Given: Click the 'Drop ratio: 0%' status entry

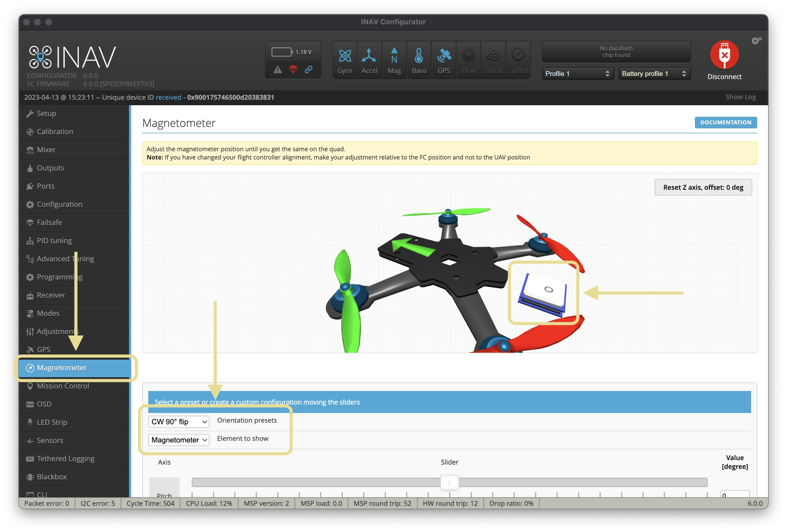Looking at the screenshot, I should point(511,503).
